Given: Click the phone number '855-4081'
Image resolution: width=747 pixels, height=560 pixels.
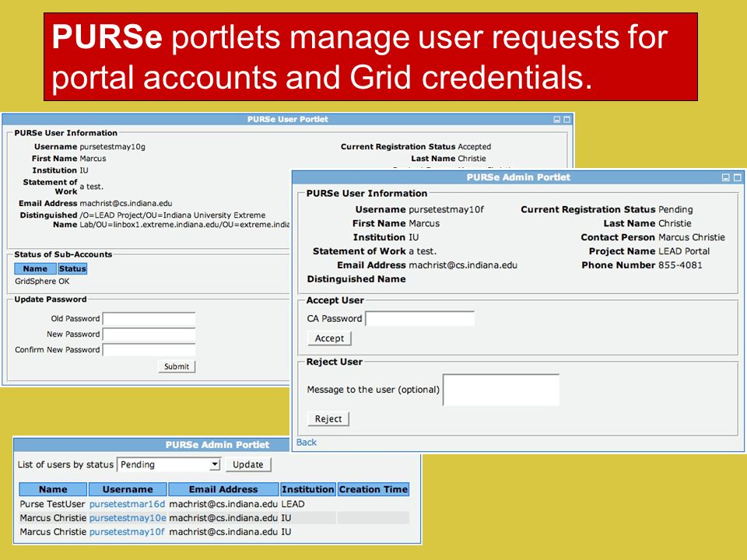Looking at the screenshot, I should click(x=680, y=265).
